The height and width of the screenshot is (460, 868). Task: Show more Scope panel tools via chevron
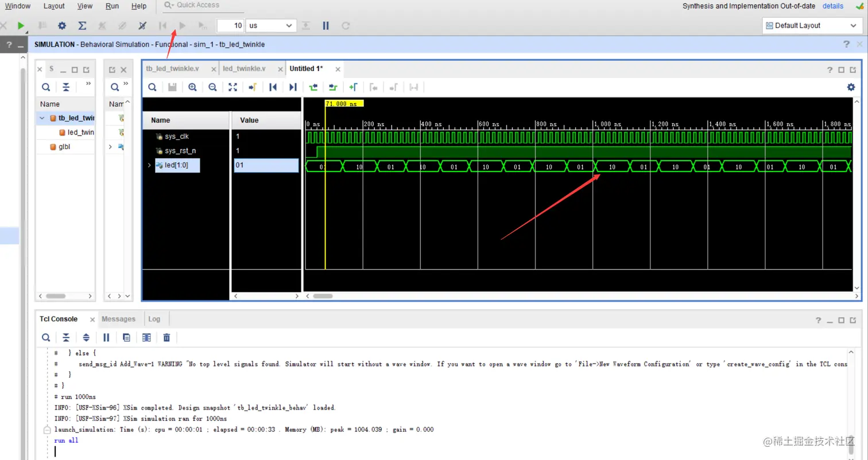pos(88,83)
